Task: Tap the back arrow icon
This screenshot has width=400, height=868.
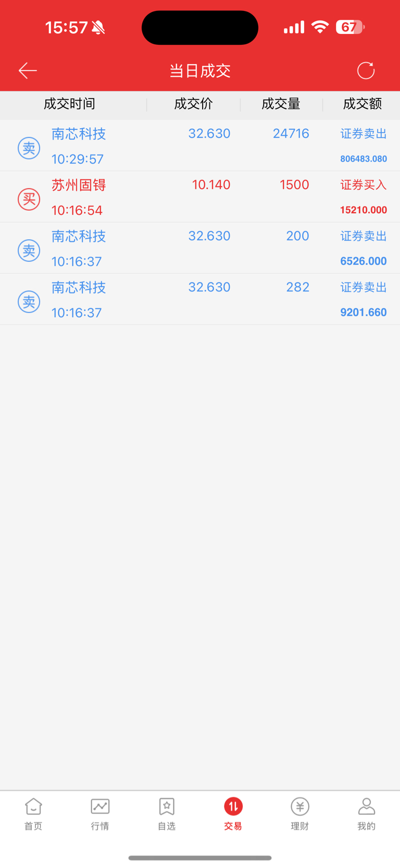Action: (x=28, y=70)
